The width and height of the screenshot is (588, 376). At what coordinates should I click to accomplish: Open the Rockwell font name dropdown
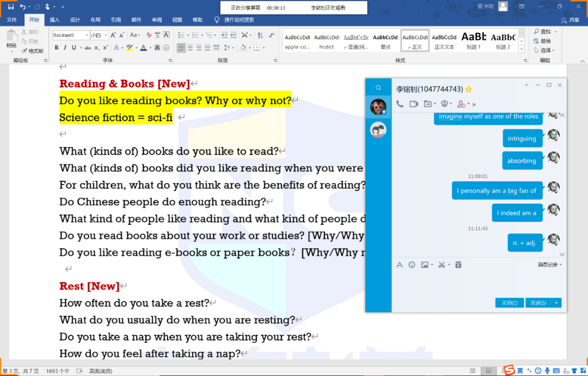click(x=87, y=35)
